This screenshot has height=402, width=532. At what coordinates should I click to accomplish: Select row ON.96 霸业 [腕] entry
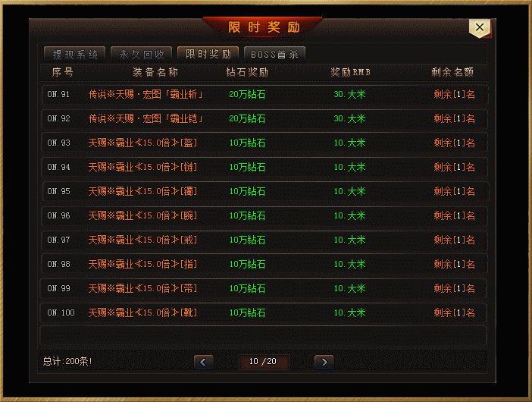click(264, 216)
